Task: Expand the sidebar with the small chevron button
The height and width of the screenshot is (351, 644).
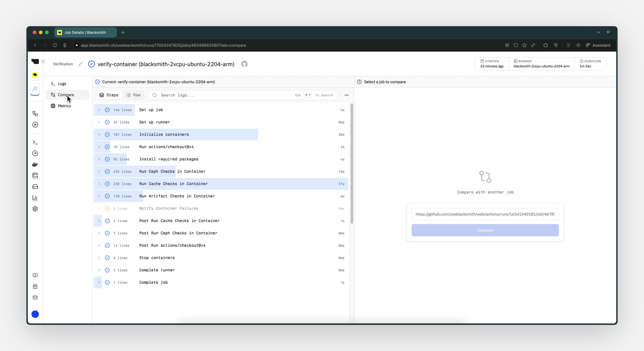Action: pyautogui.click(x=43, y=61)
